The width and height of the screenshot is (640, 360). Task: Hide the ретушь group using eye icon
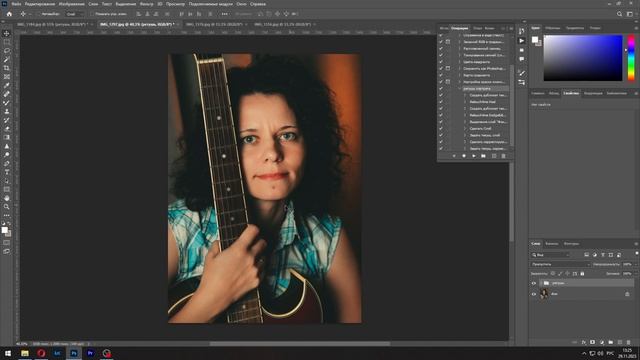click(534, 283)
